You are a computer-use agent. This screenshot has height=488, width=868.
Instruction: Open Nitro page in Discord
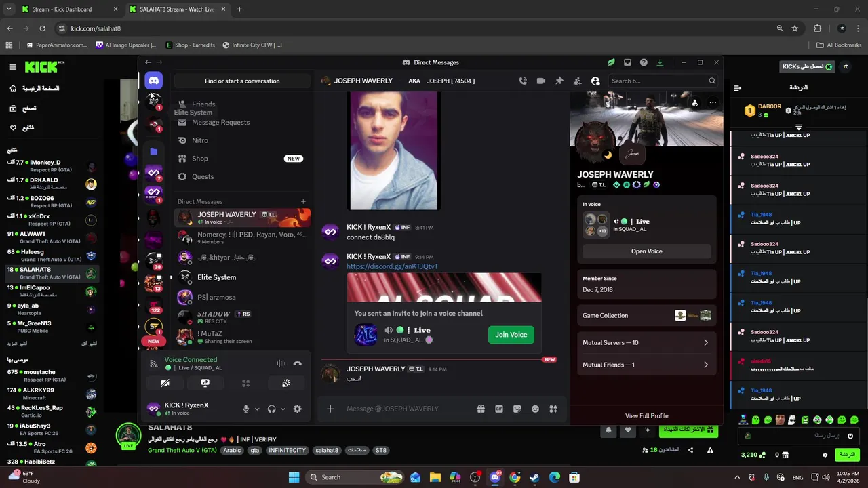click(x=242, y=140)
